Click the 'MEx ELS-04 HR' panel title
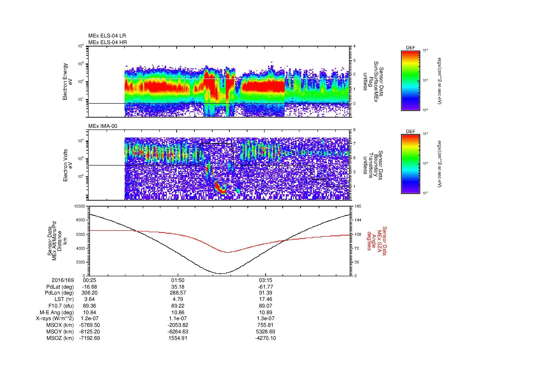This screenshot has height=392, width=555. click(x=107, y=42)
